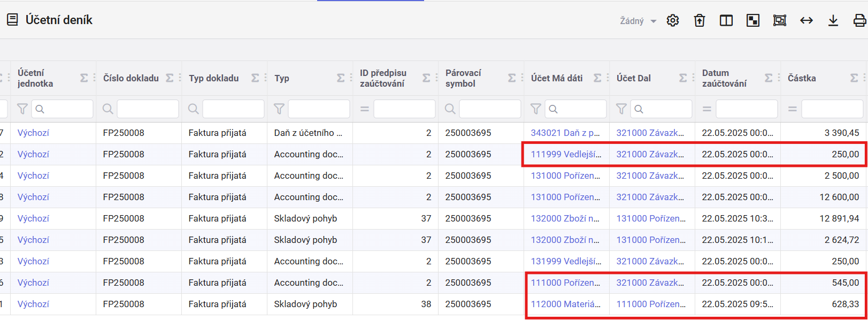Open the Účetní jednotka filter funnel

click(22, 109)
